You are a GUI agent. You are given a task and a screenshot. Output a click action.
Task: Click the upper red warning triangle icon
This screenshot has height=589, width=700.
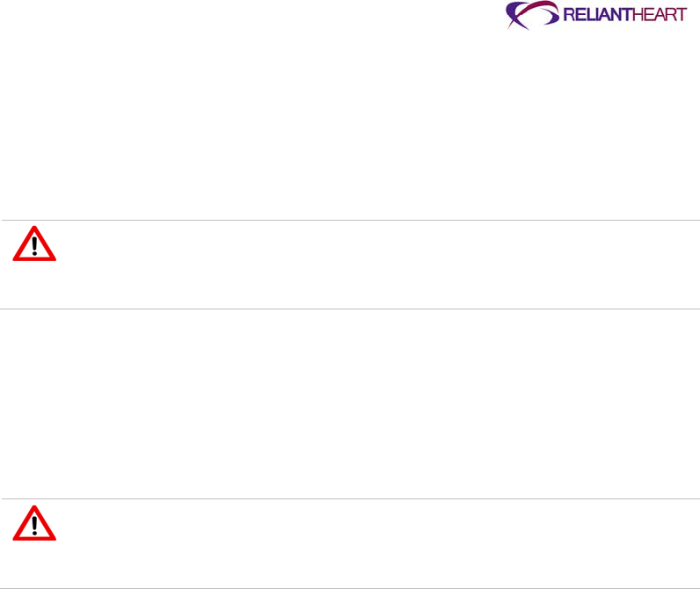click(34, 244)
